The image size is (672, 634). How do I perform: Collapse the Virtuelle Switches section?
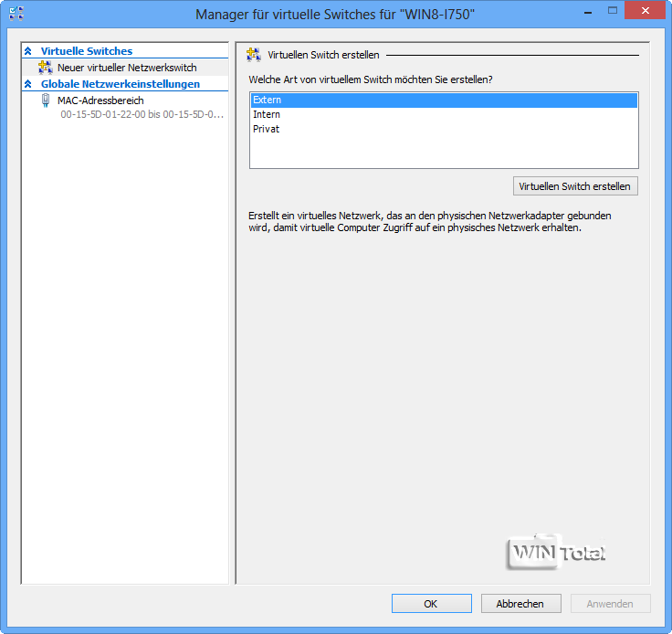click(28, 51)
